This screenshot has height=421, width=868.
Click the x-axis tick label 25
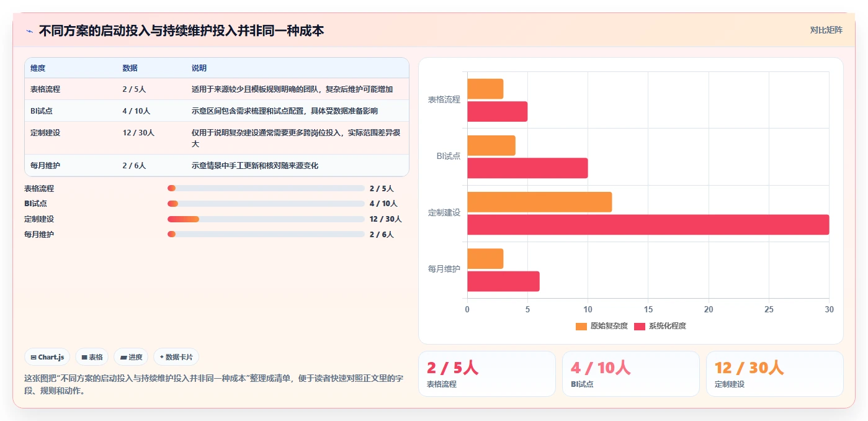click(x=769, y=309)
